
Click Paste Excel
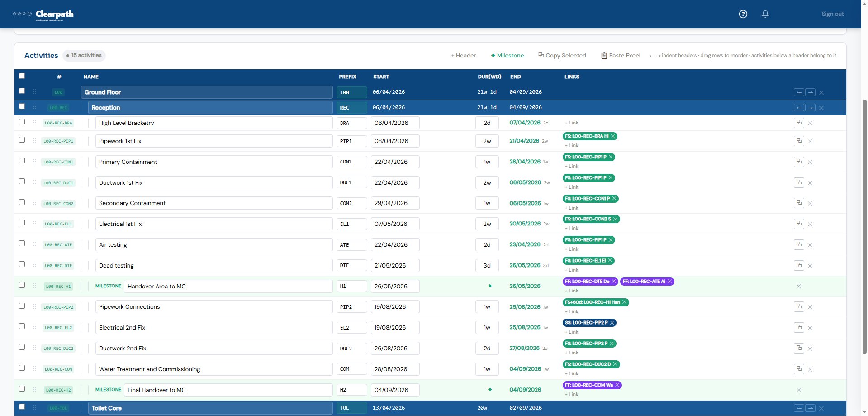pyautogui.click(x=621, y=55)
